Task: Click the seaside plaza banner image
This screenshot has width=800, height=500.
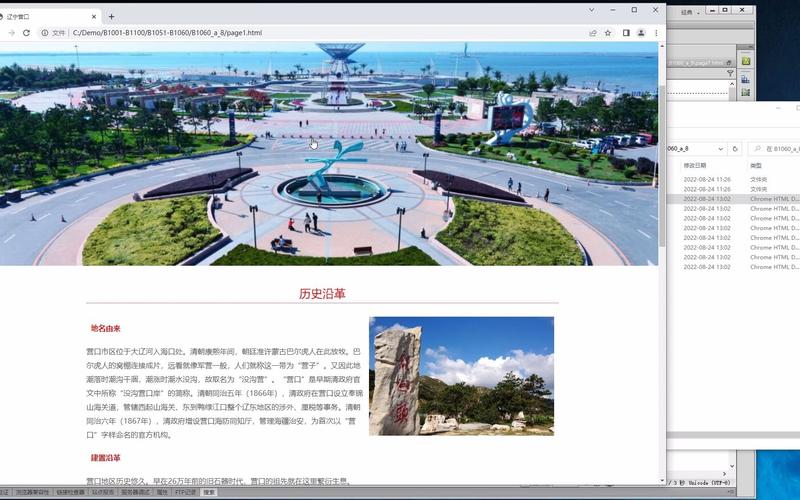Action: coord(329,154)
